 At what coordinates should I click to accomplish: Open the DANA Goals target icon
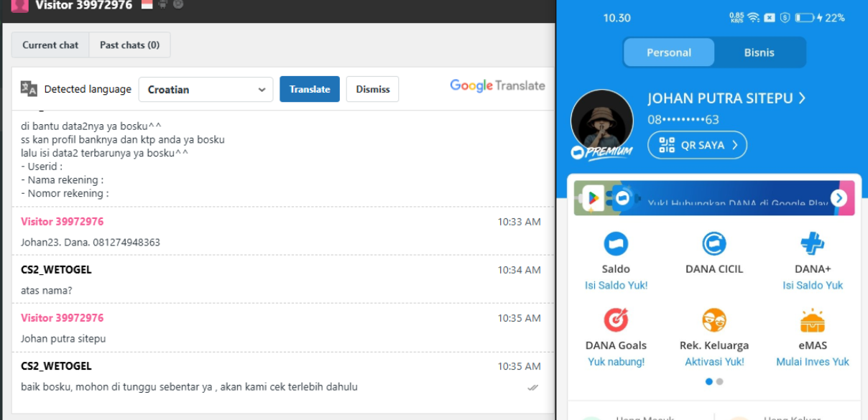tap(616, 319)
